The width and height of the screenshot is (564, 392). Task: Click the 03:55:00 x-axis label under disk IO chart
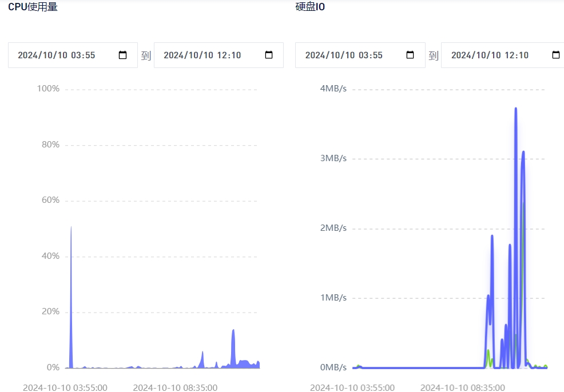click(352, 387)
